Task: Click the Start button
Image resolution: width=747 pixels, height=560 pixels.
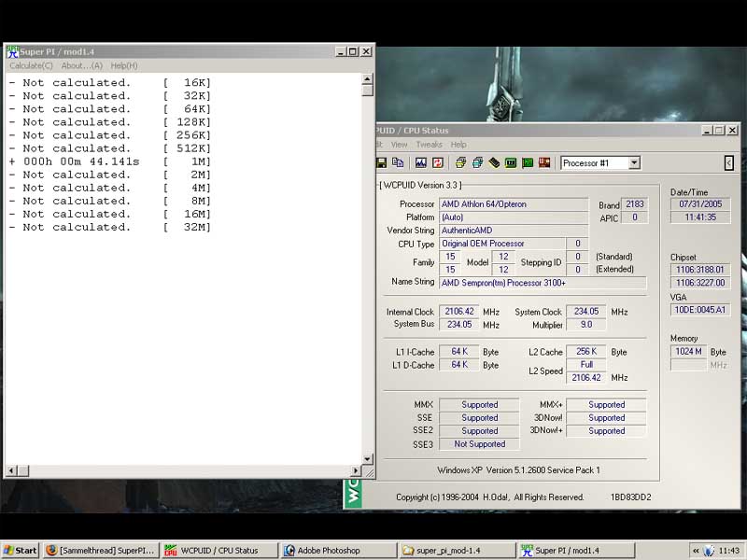Action: [x=20, y=551]
